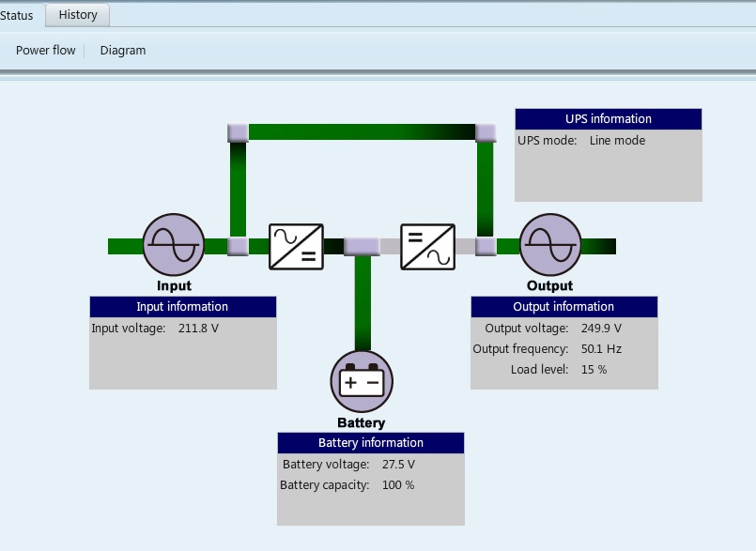Click the top-right bypass junction node
The height and width of the screenshot is (551, 756).
[486, 132]
